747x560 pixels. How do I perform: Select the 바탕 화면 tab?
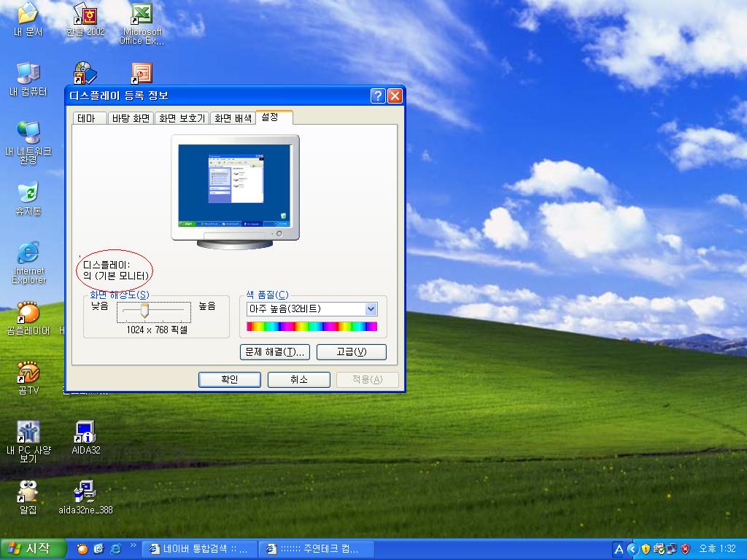(131, 118)
